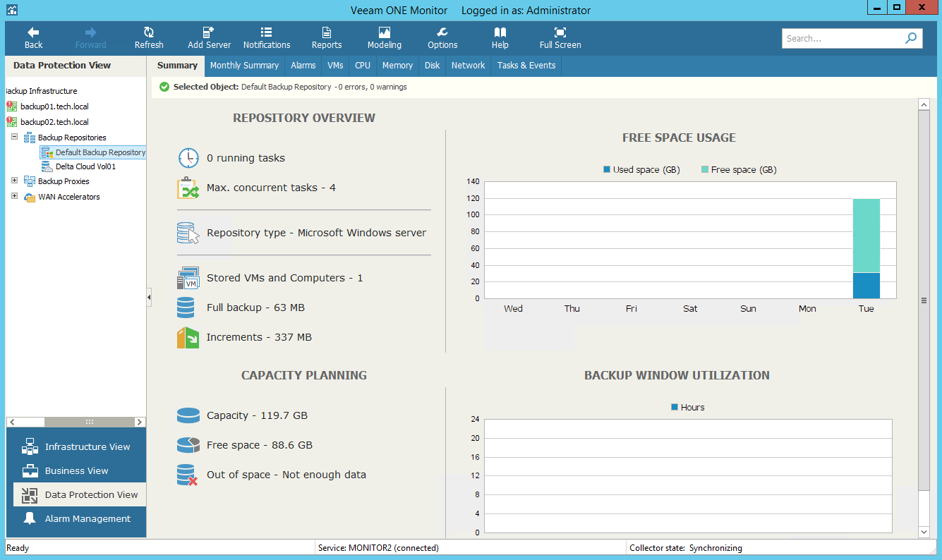The image size is (942, 560).
Task: Select Data Protection View
Action: point(80,494)
